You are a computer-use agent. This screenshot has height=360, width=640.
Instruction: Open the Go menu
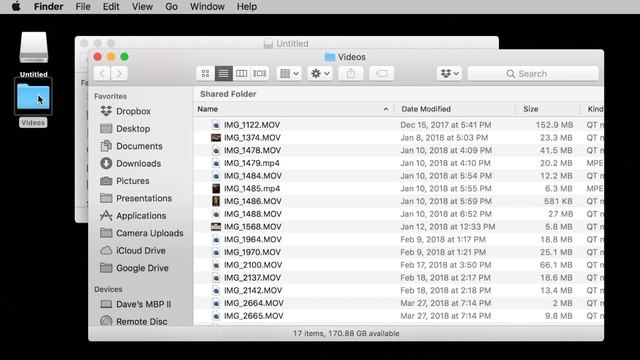(x=171, y=7)
